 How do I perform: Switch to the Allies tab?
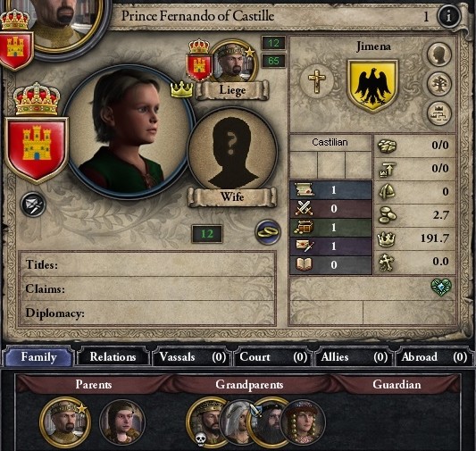354,357
